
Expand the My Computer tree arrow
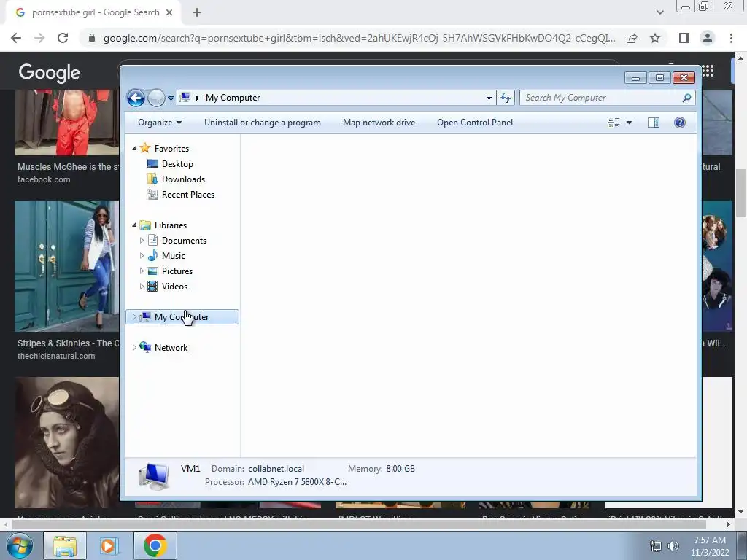click(134, 317)
